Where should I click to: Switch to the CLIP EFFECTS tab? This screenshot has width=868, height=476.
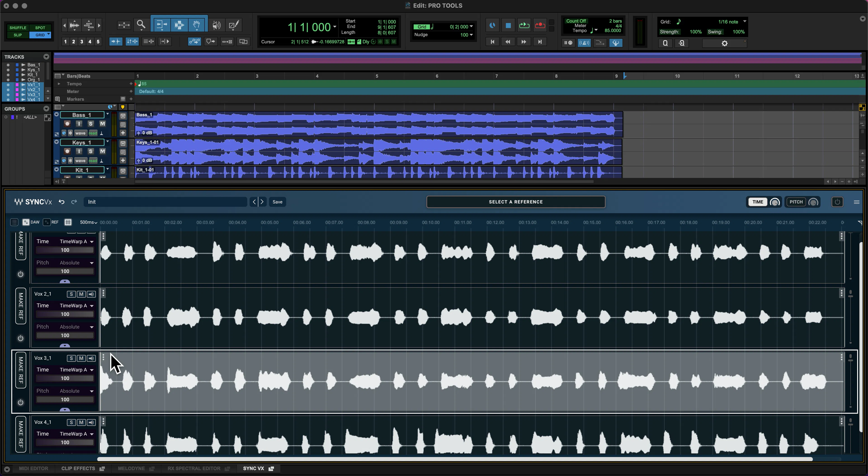click(78, 469)
